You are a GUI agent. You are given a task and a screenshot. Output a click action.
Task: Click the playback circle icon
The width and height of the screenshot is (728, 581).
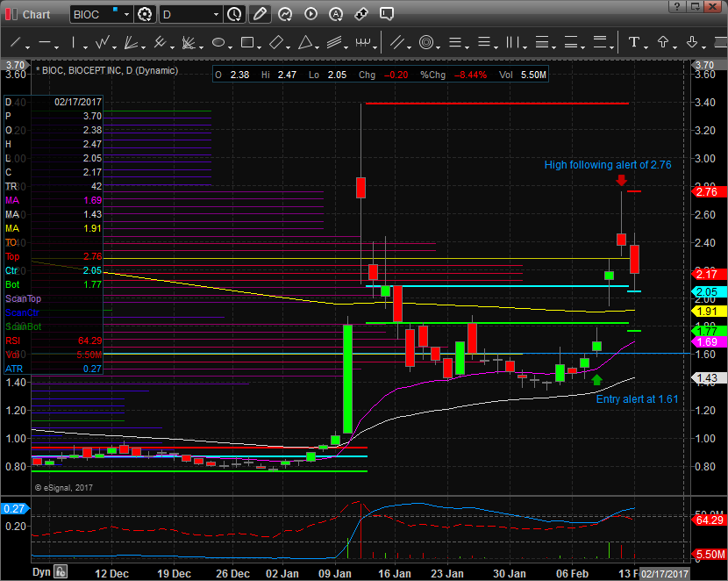click(310, 14)
